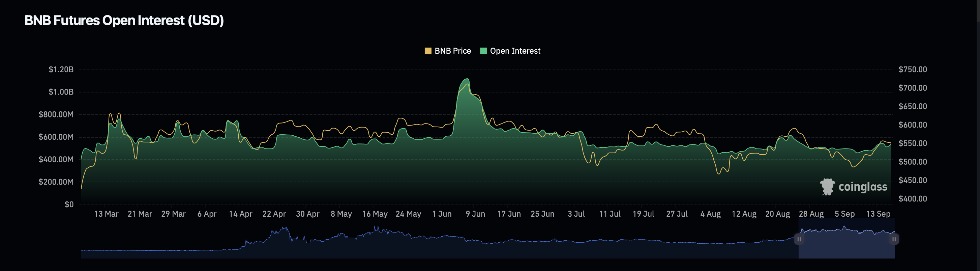Click the 6 Apr date label
Screen dimensions: 980x271
click(207, 214)
